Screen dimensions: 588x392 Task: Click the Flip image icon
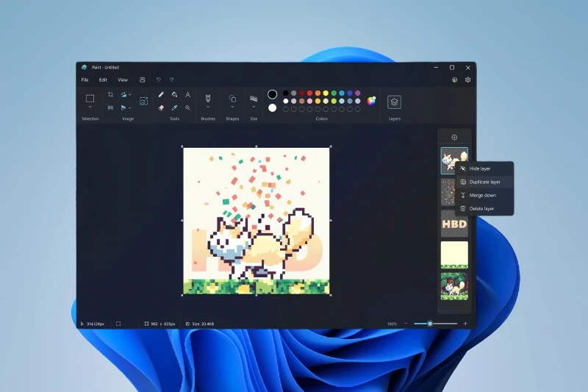pyautogui.click(x=123, y=107)
